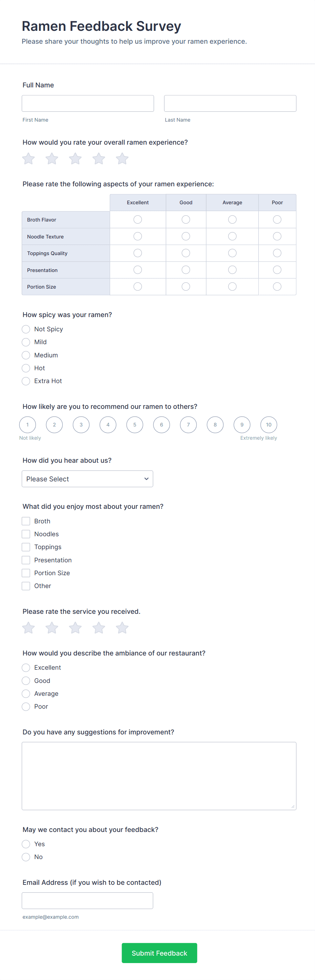Image resolution: width=315 pixels, height=980 pixels.
Task: Click the First Name input field
Action: 88,103
